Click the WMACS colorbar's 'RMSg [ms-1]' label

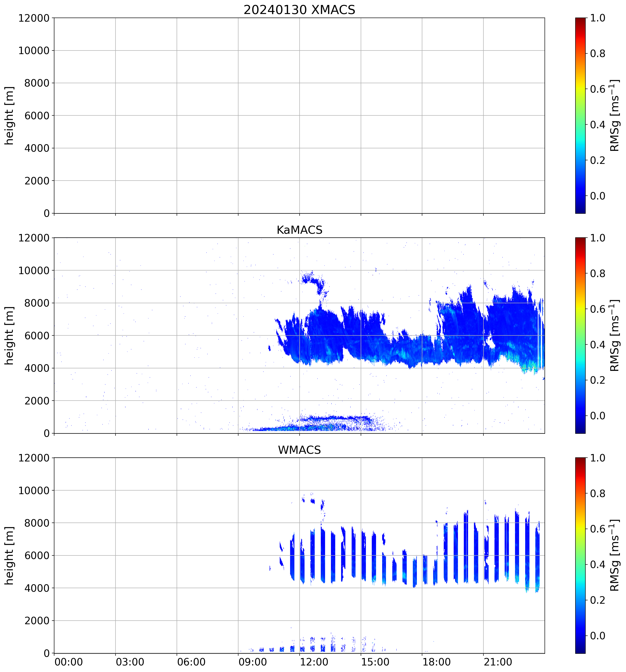pyautogui.click(x=614, y=555)
